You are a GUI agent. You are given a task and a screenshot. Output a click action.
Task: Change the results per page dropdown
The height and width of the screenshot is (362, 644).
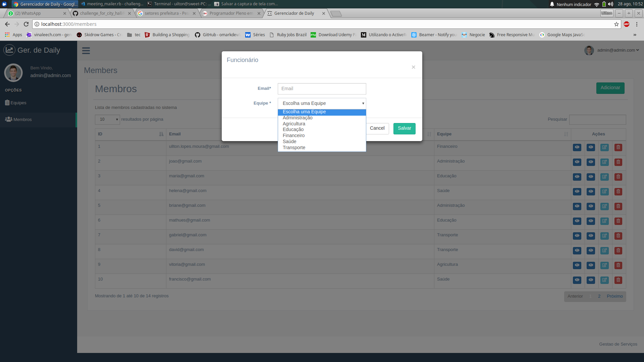click(107, 119)
